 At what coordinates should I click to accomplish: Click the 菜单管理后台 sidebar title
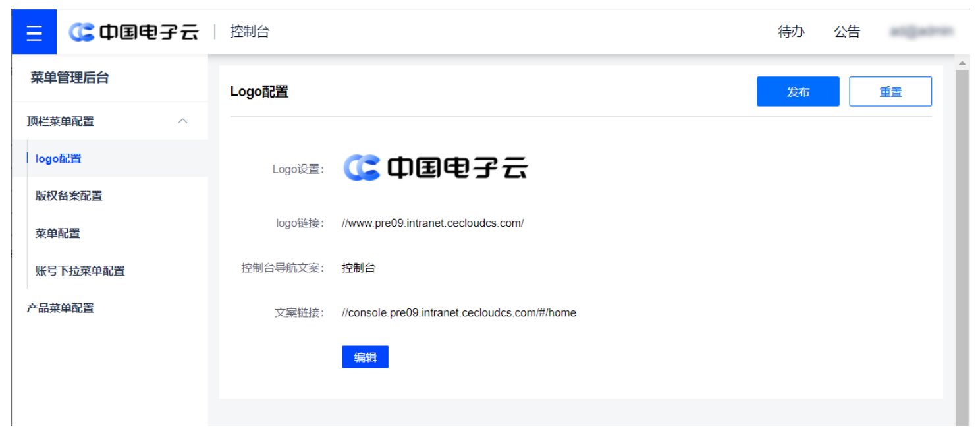click(70, 78)
